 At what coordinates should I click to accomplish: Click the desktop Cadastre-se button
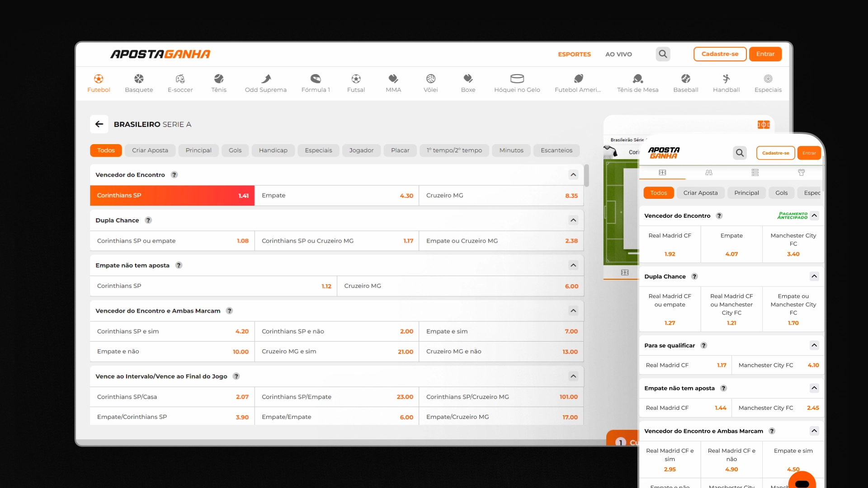click(720, 54)
